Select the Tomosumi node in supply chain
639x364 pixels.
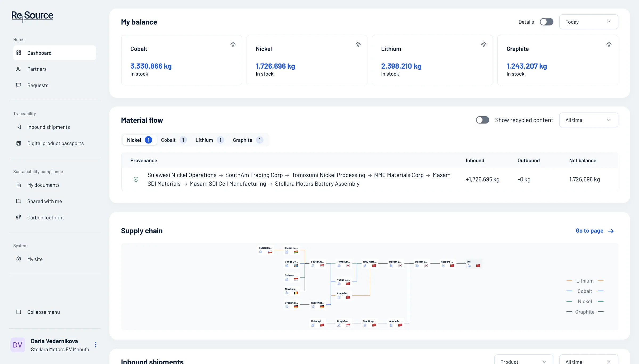(344, 264)
